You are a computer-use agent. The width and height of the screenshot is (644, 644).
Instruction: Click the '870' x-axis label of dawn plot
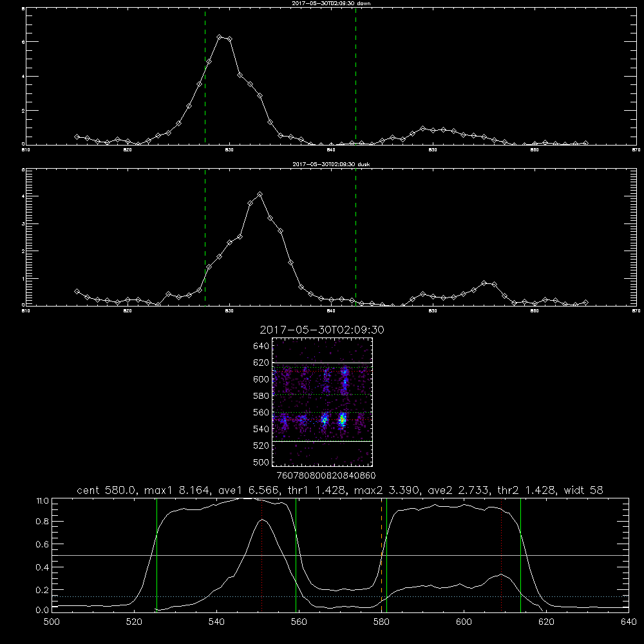click(x=636, y=150)
